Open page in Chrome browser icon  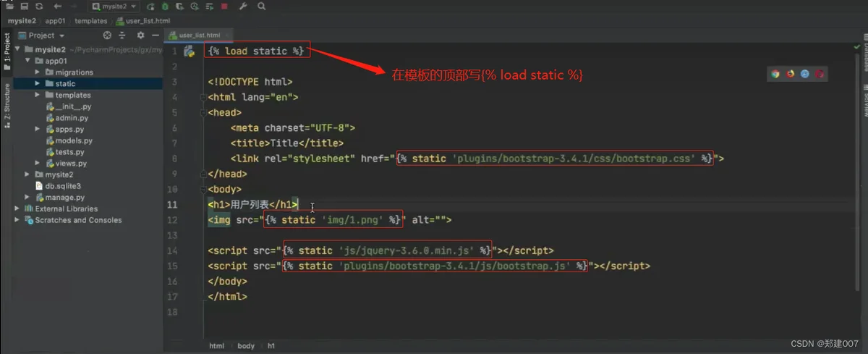(x=775, y=73)
